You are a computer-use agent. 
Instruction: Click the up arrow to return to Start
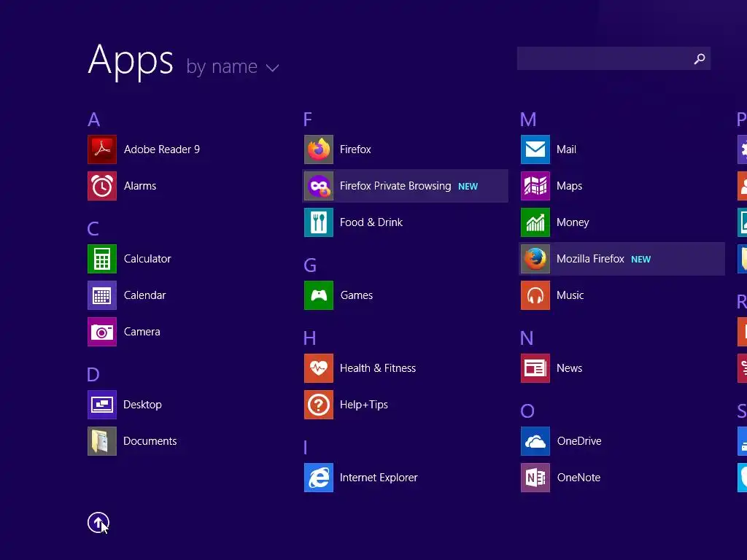click(98, 522)
